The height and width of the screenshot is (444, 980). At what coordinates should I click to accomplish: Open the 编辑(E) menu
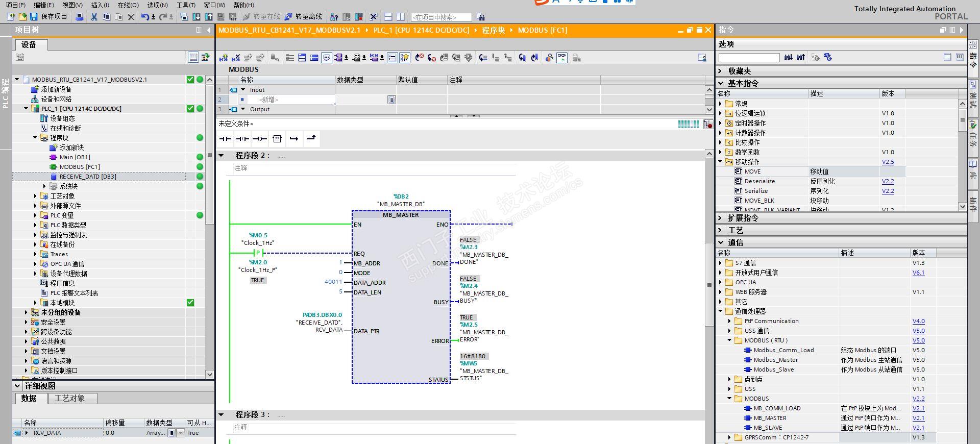(44, 5)
